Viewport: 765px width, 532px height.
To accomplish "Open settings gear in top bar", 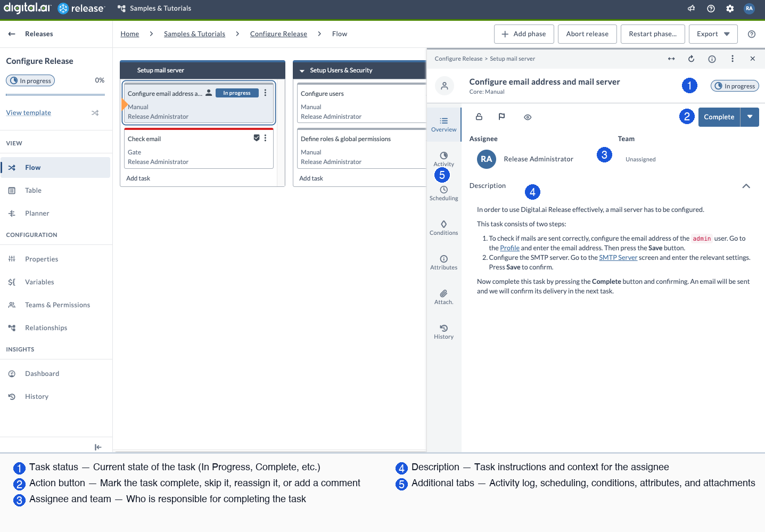I will pyautogui.click(x=730, y=9).
